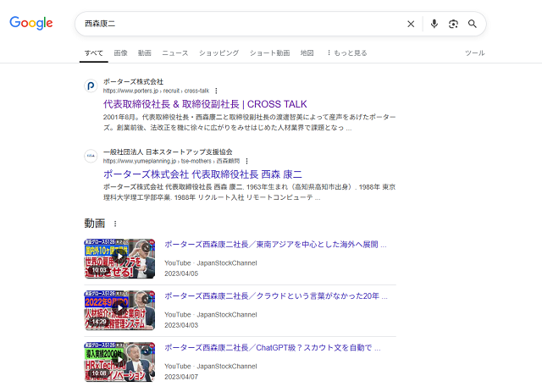The height and width of the screenshot is (392, 542).
Task: Open the video link about クラウドという言葉
Action: pyautogui.click(x=276, y=295)
